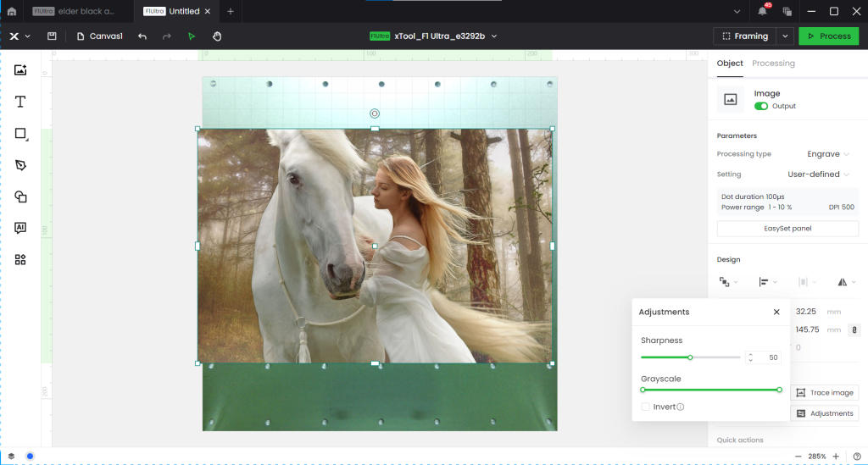Zoom in with the plus icon
Image resolution: width=868 pixels, height=465 pixels.
tap(836, 457)
